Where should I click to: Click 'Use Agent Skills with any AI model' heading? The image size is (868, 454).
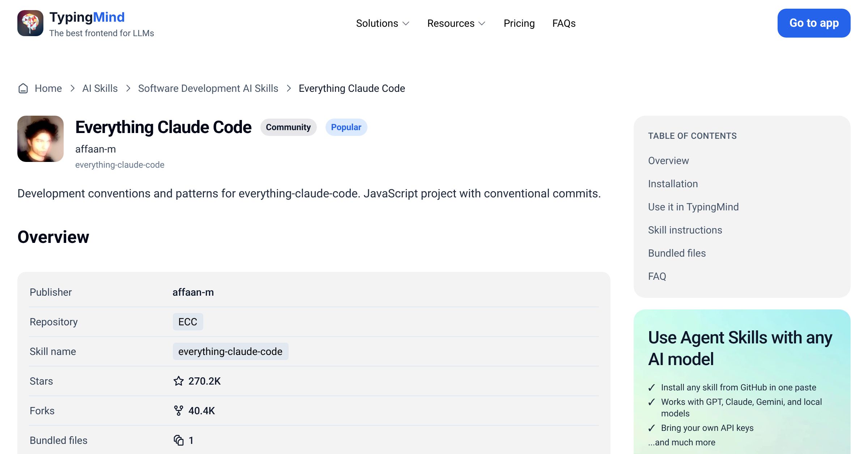tap(740, 348)
